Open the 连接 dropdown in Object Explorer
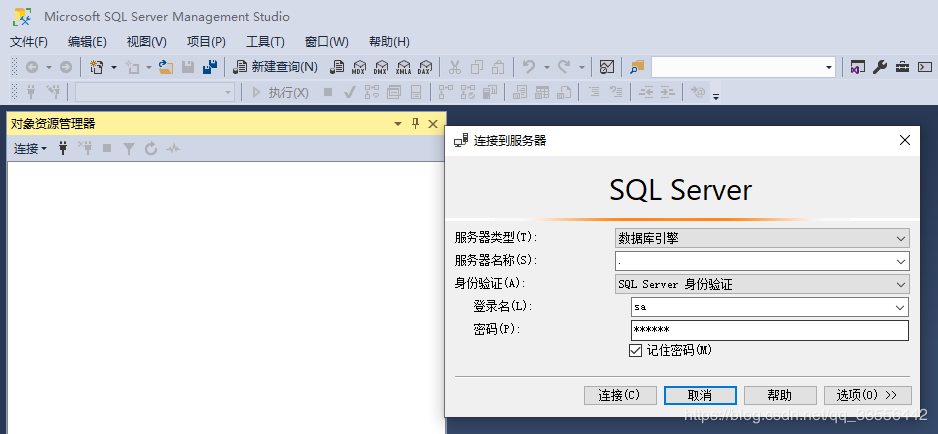 31,148
